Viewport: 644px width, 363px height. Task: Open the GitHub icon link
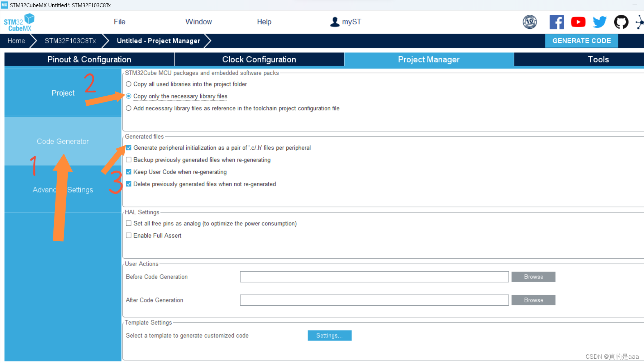coord(621,22)
